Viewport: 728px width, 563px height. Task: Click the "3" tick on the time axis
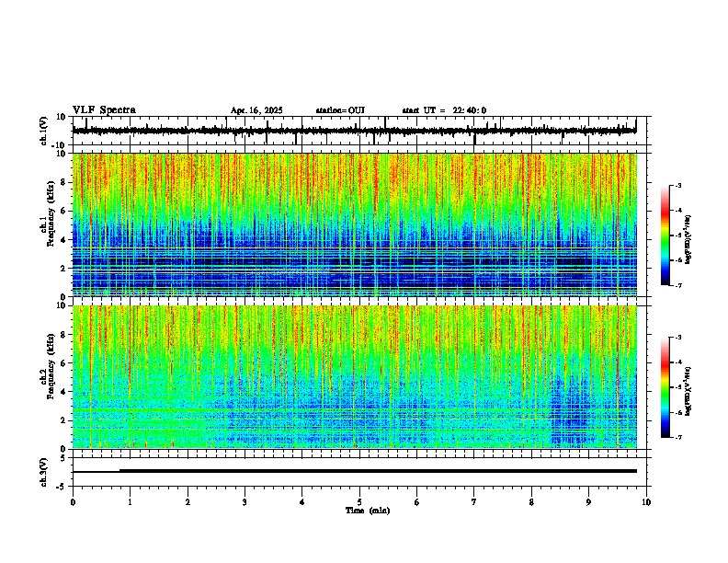245,502
